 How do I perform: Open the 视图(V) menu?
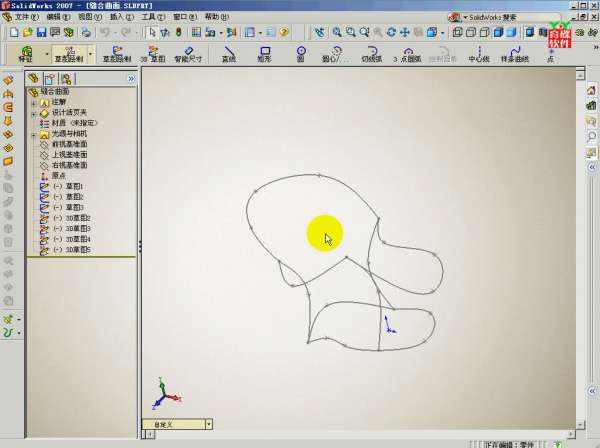tap(90, 17)
